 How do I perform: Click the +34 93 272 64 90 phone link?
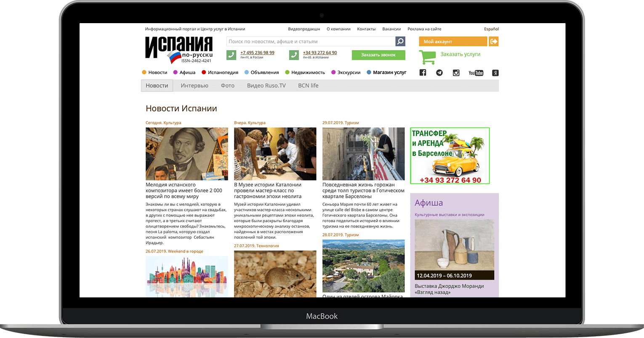coord(320,53)
